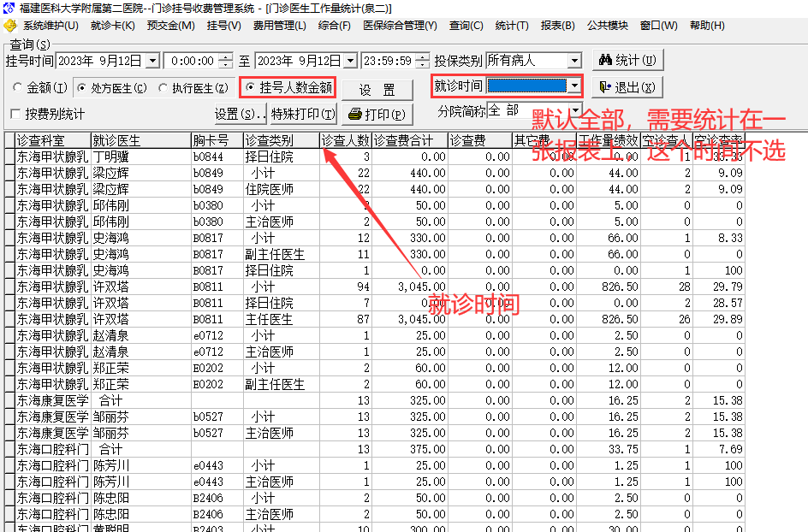
Task: Click the 退出(X) exit button
Action: coord(627,87)
